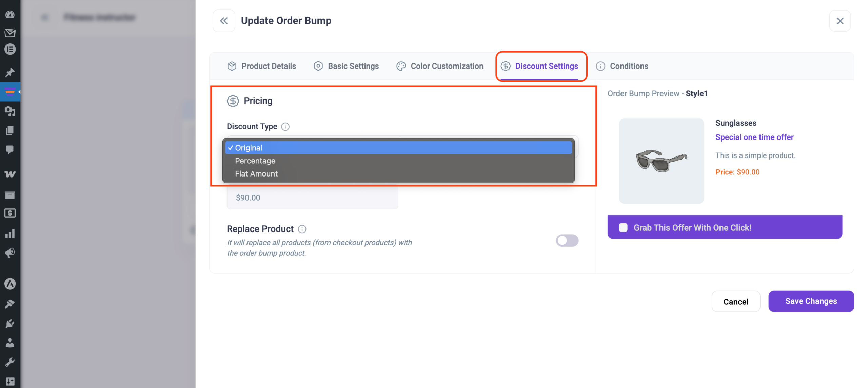The width and height of the screenshot is (868, 388).
Task: Click the Replace Product info icon
Action: (x=302, y=229)
